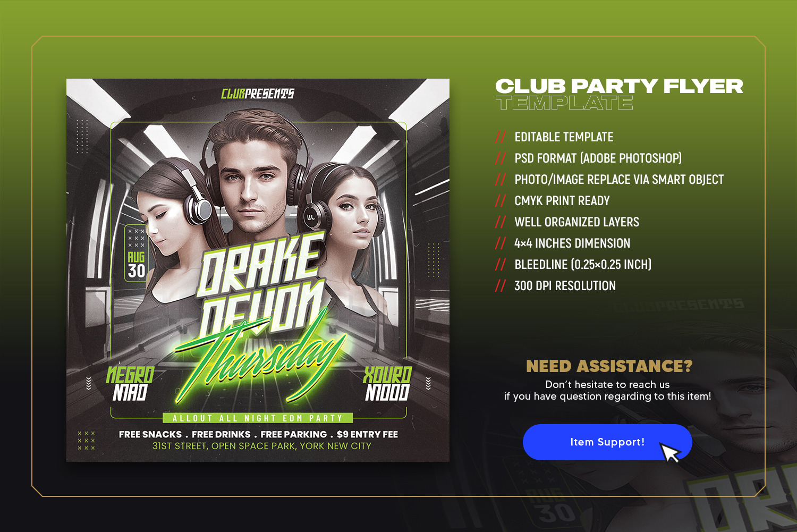Click the AUG 30 date badge
Screen dimensions: 797x532
(x=136, y=254)
